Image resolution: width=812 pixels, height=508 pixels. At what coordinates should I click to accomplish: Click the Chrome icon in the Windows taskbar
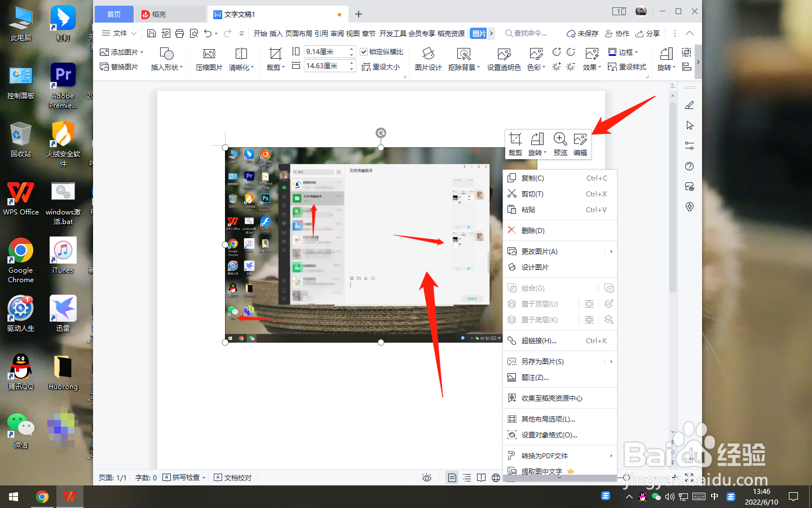[x=42, y=497]
